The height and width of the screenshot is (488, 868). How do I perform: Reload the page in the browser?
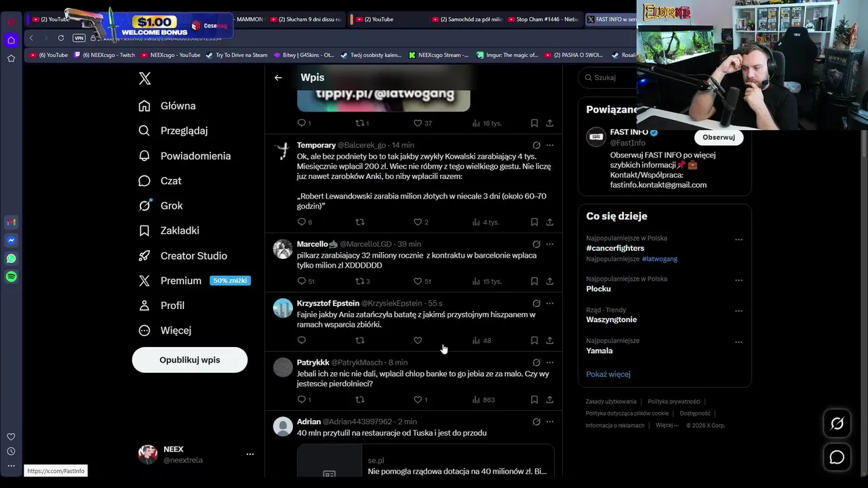point(61,38)
